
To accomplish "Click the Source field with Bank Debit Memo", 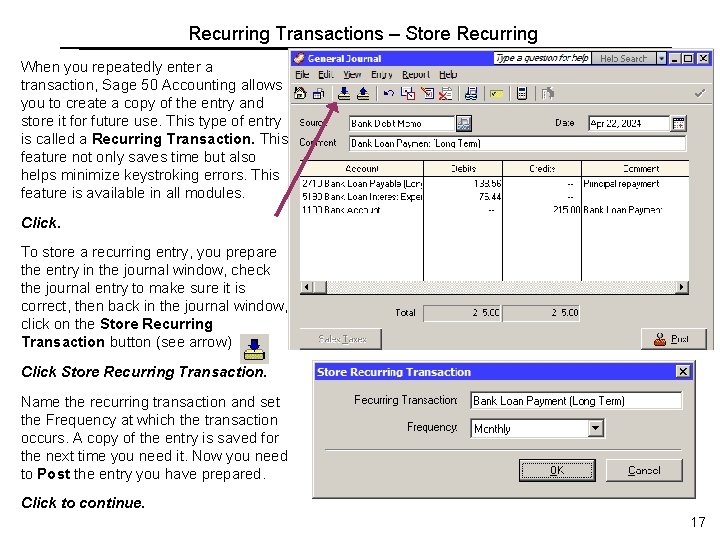I will point(401,123).
